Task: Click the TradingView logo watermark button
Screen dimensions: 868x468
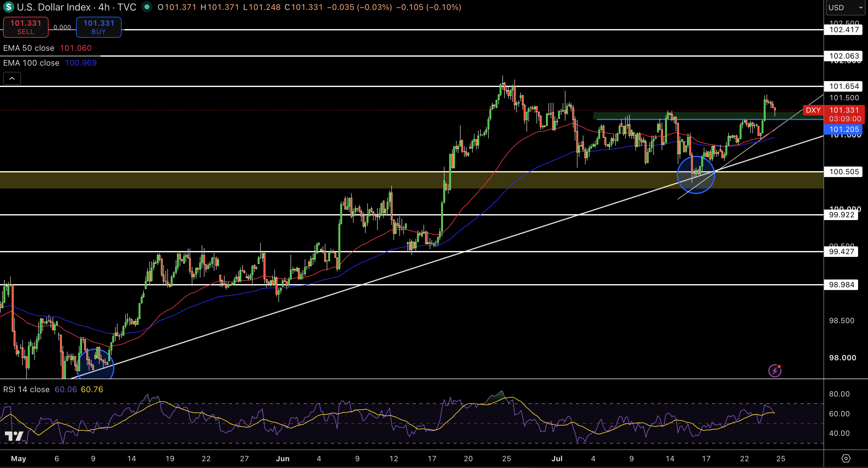Action: (x=14, y=436)
